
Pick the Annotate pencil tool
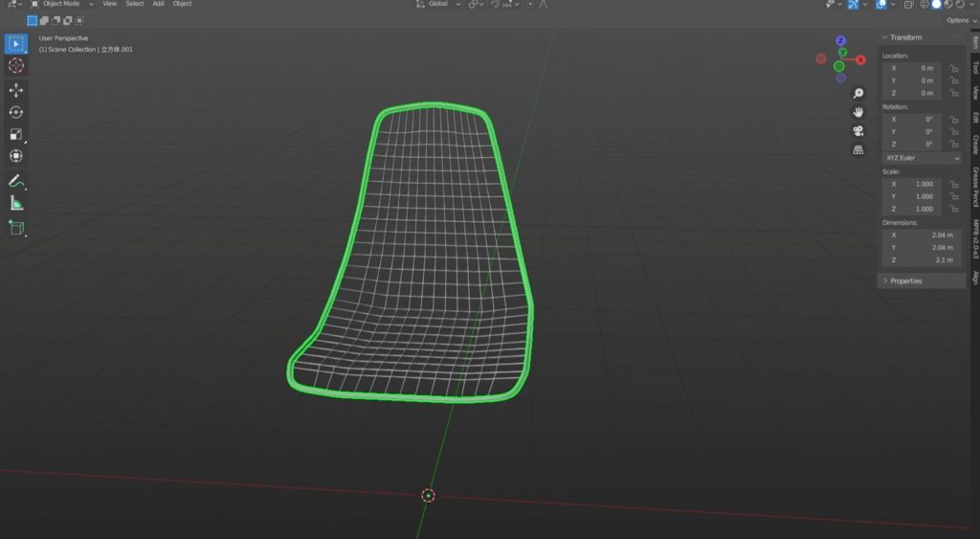tap(16, 181)
